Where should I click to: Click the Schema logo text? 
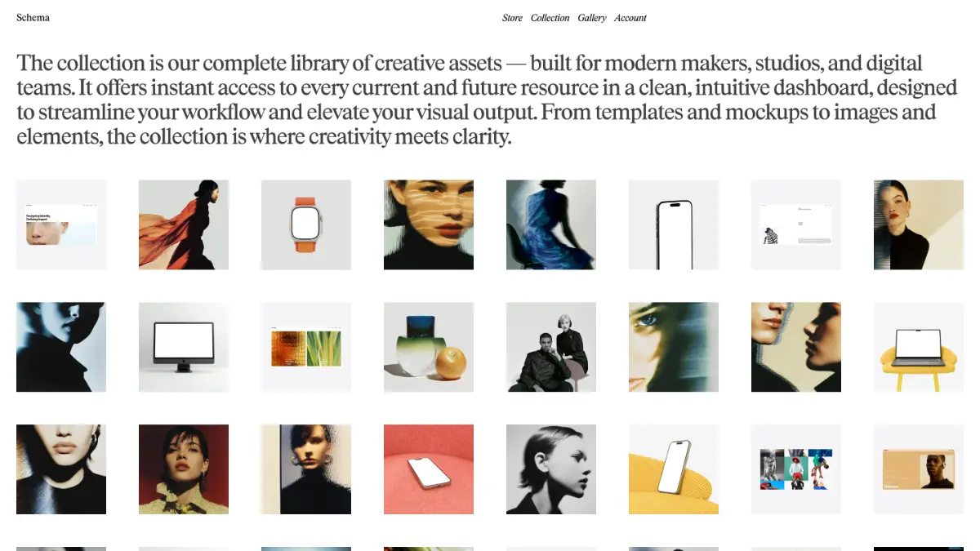click(33, 17)
